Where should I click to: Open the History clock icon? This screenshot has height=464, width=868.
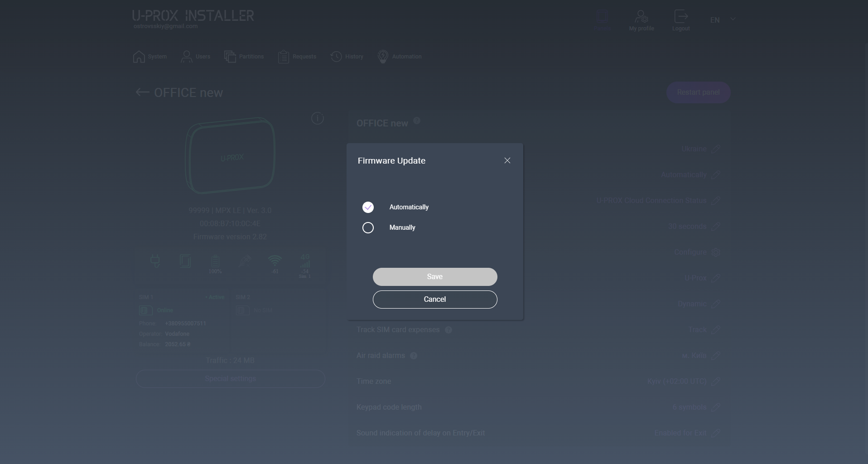[336, 57]
